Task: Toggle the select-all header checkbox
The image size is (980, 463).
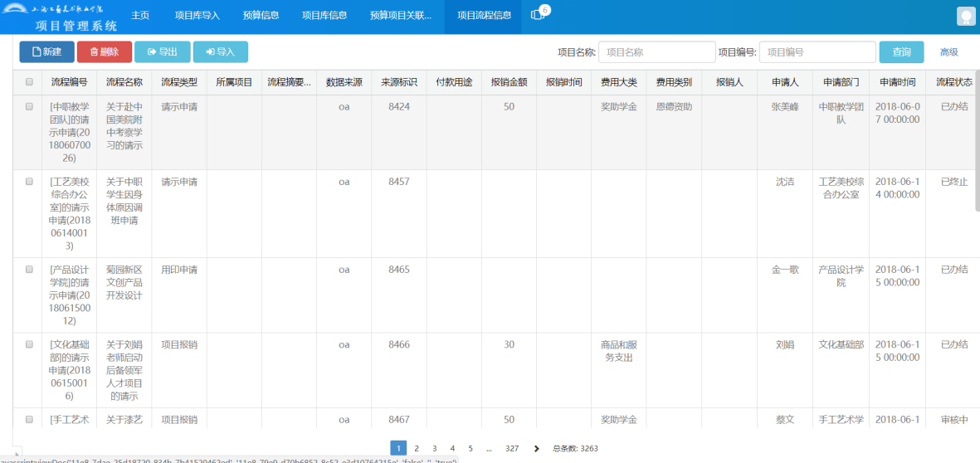Action: click(x=29, y=81)
